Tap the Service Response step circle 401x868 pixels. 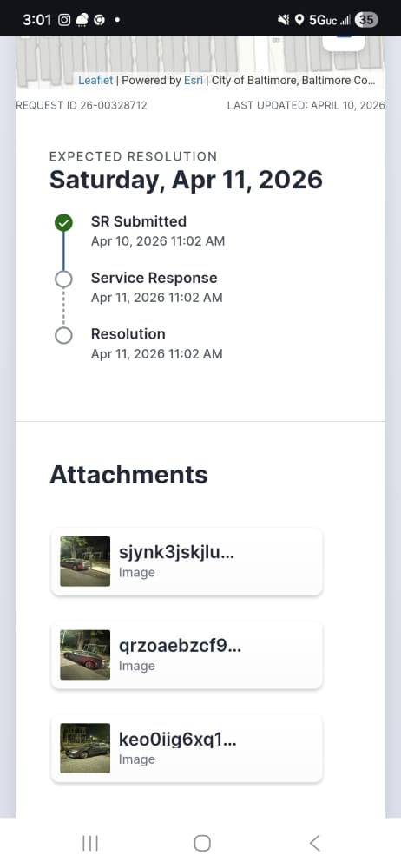63,279
